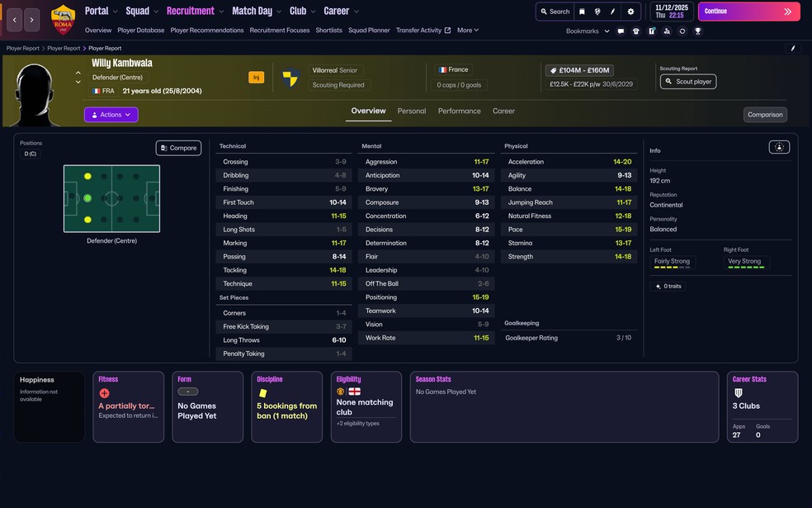This screenshot has width=812, height=508.
Task: Click the Continue button
Action: [748, 12]
